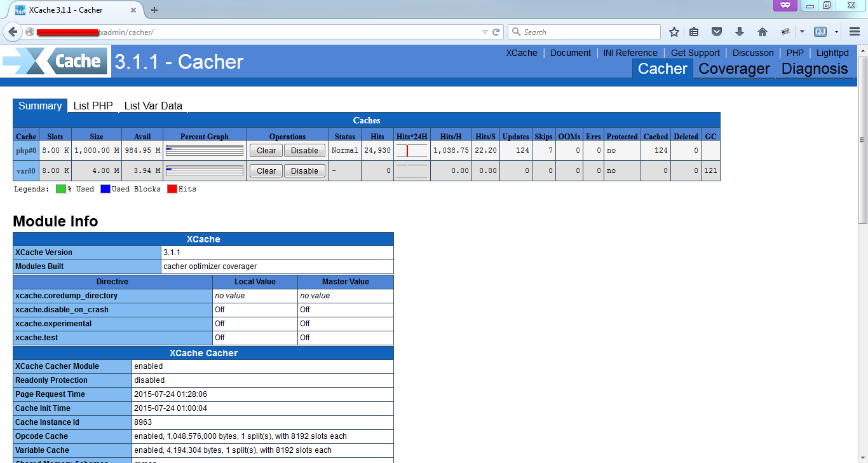Screen dimensions: 868x463
Task: Disable the php#0 cache
Action: pyautogui.click(x=304, y=151)
